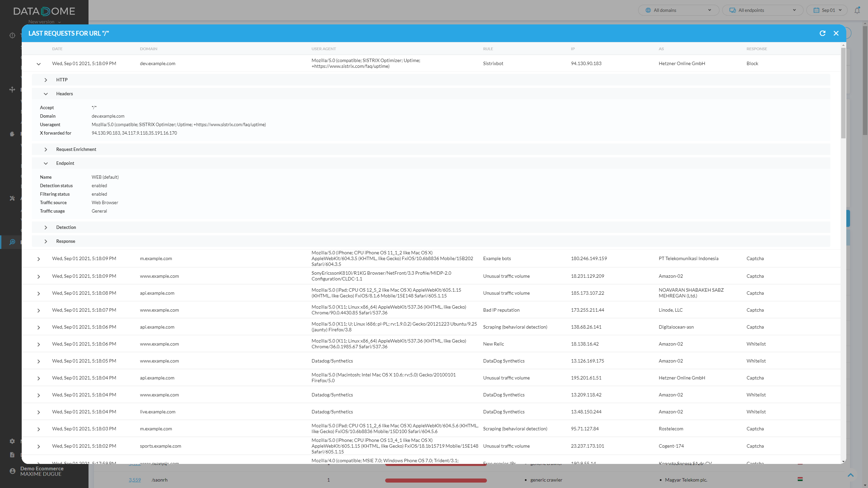Expand the Response section
This screenshot has width=868, height=488.
pos(46,241)
